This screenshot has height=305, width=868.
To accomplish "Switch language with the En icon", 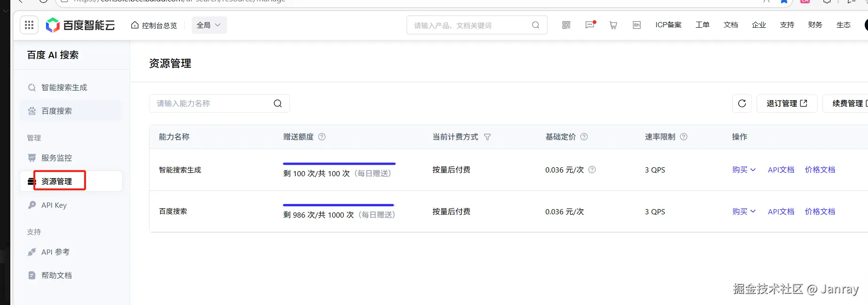I will click(637, 25).
